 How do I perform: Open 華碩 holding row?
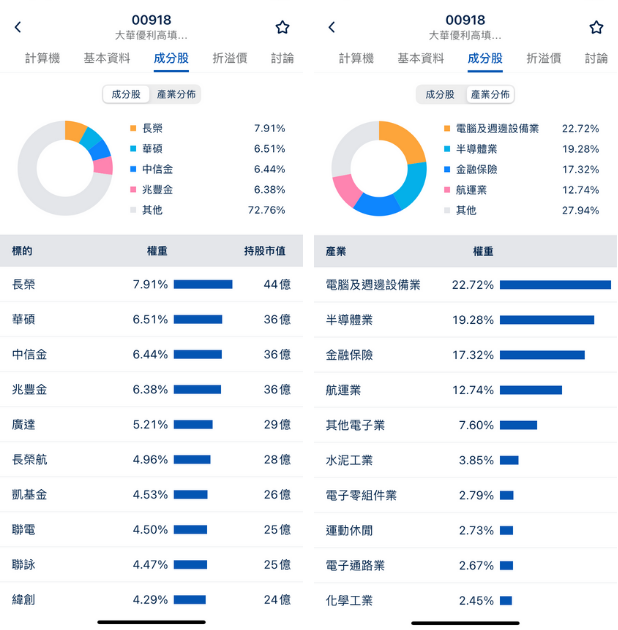(x=151, y=319)
